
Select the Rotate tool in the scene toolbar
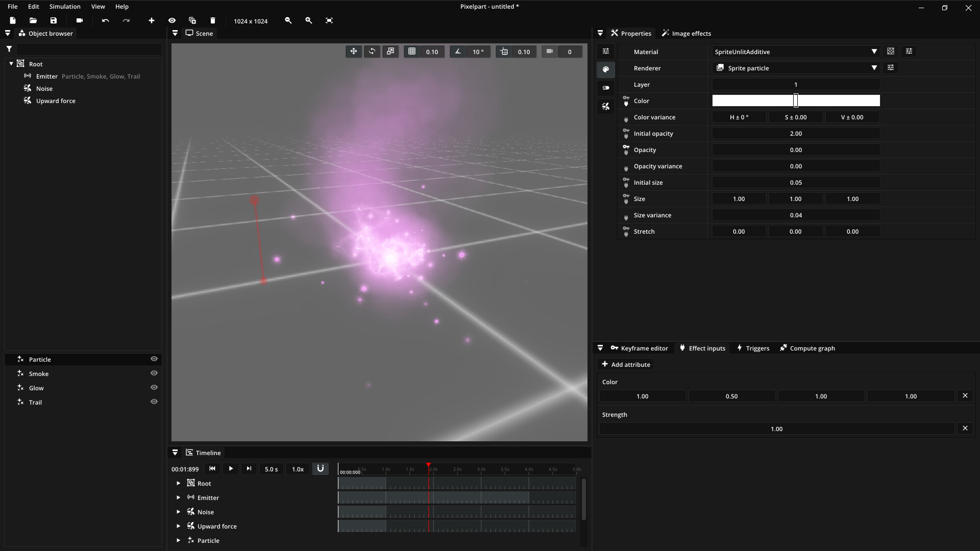tap(372, 51)
